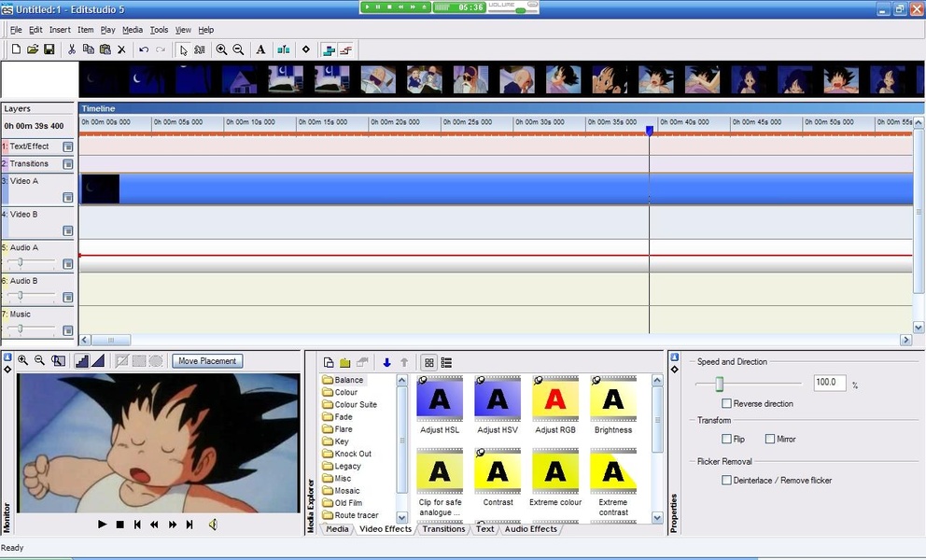
Task: Open the Text/Effect layer options button
Action: point(67,147)
